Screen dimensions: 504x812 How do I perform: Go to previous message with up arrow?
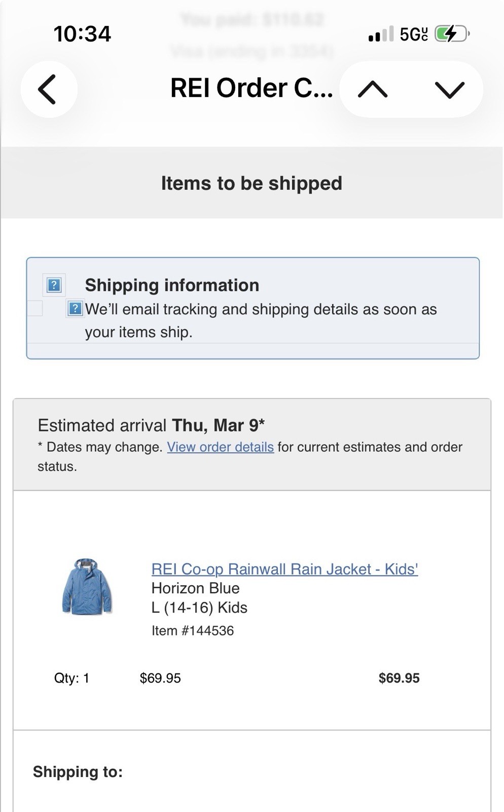[x=373, y=90]
